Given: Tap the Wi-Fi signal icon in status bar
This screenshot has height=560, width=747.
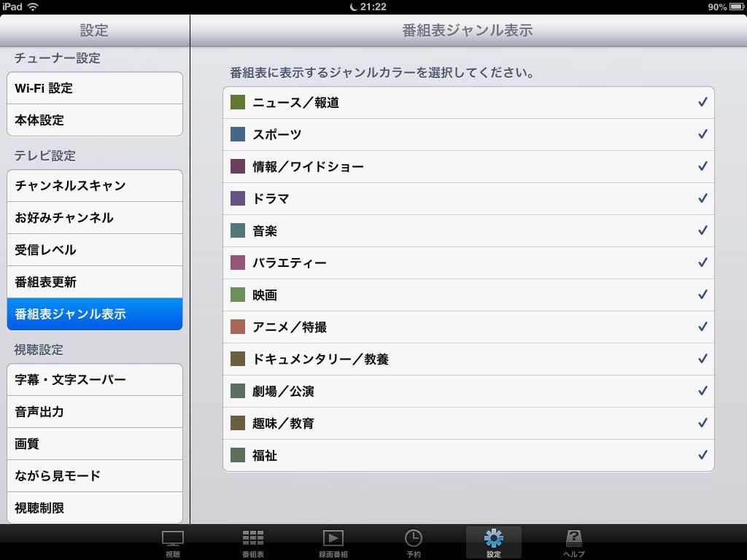Looking at the screenshot, I should tap(34, 7).
